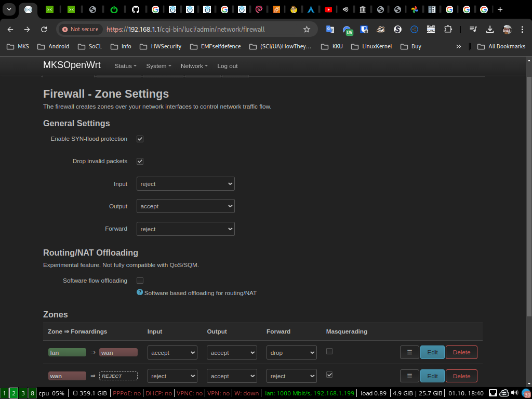The height and width of the screenshot is (399, 532).
Task: Open the Bitwarden shield extension icon
Action: [x=364, y=30]
